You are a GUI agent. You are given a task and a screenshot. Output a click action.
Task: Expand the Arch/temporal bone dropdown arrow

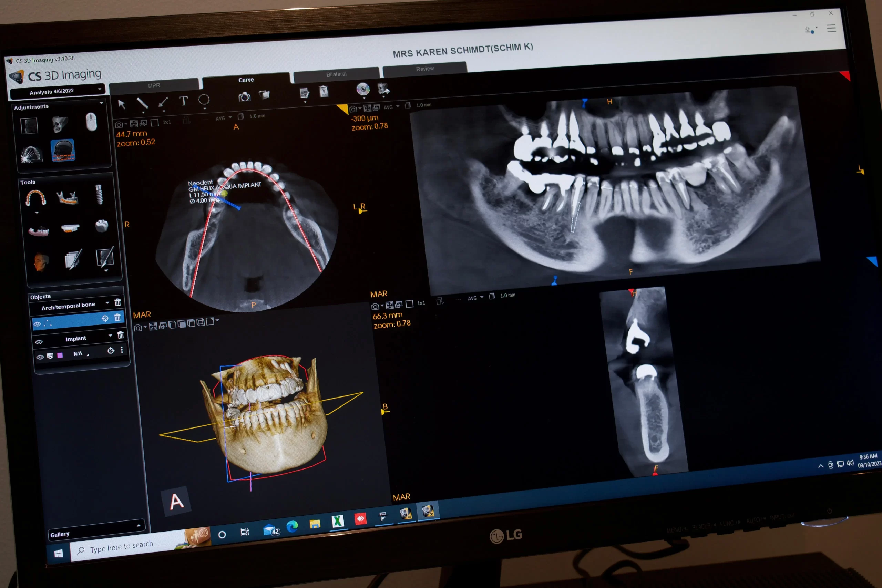[x=107, y=303]
